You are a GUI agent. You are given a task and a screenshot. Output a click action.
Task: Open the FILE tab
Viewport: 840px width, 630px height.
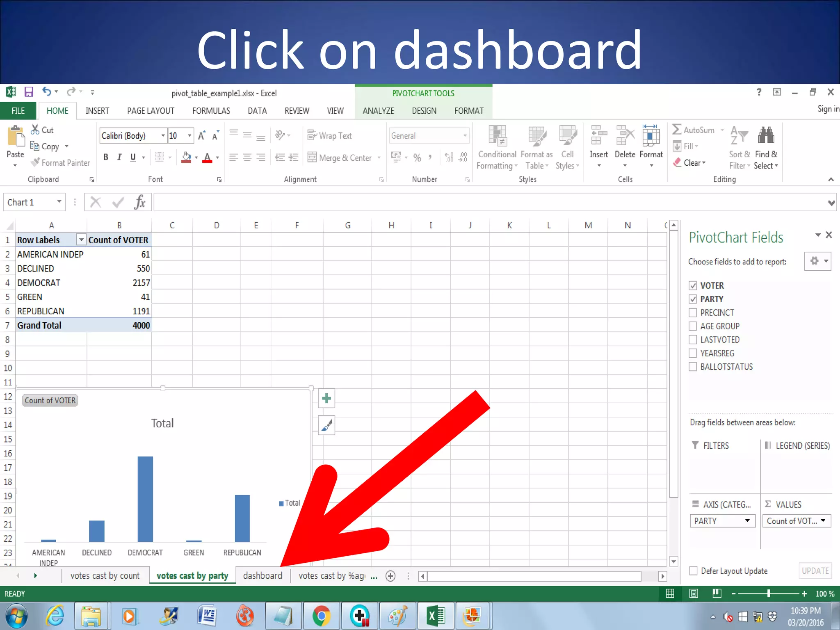pos(18,111)
